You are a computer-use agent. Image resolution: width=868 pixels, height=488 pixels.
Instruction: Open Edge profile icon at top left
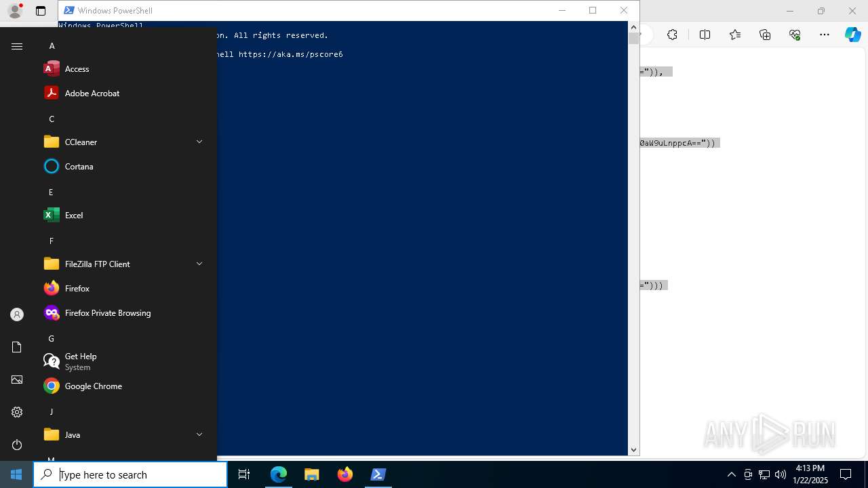coord(15,11)
